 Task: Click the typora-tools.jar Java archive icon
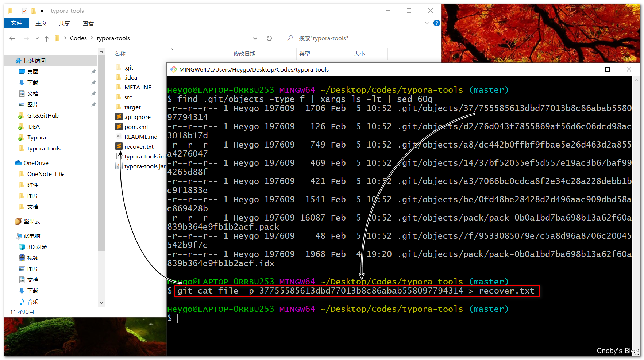pyautogui.click(x=119, y=166)
